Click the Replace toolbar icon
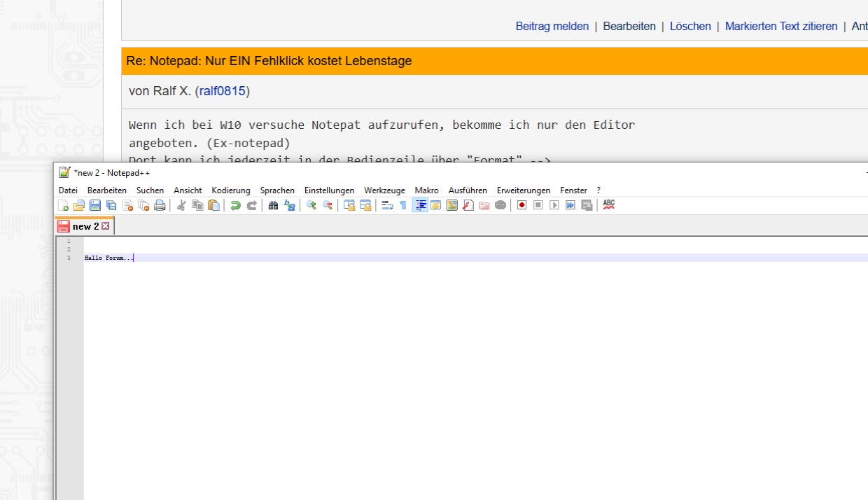The height and width of the screenshot is (500, 868). (289, 205)
